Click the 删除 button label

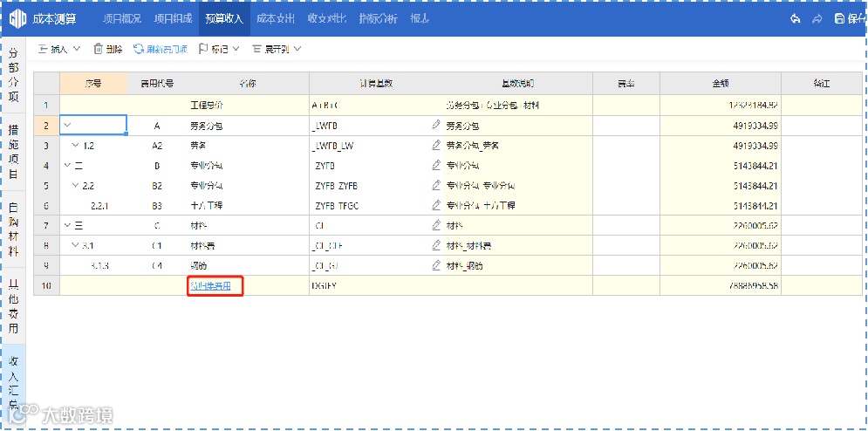pyautogui.click(x=113, y=49)
